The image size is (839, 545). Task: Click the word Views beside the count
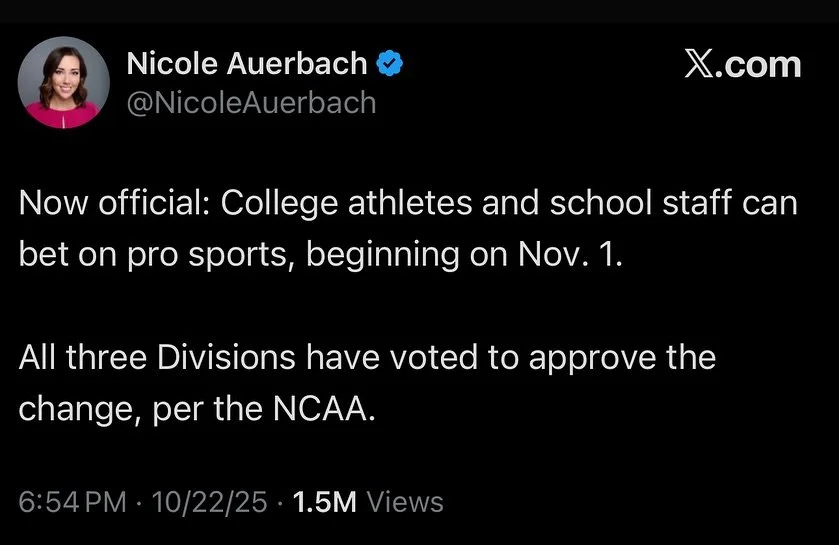(404, 501)
